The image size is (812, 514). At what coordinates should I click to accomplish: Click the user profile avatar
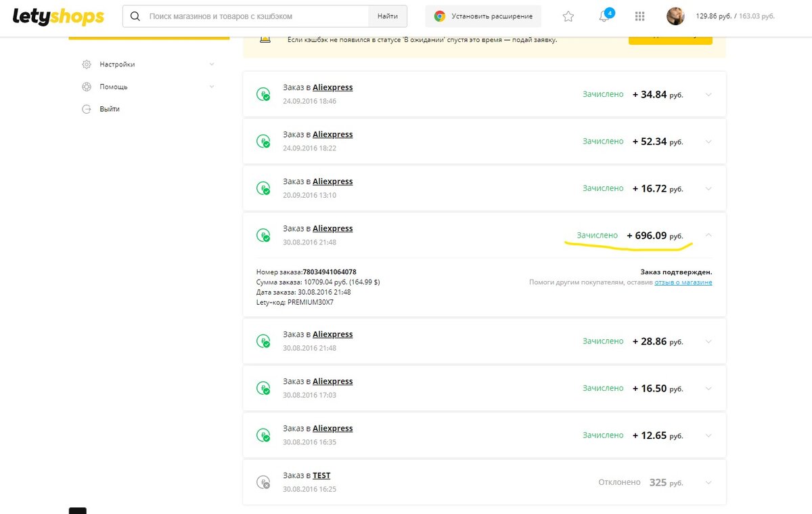point(675,16)
